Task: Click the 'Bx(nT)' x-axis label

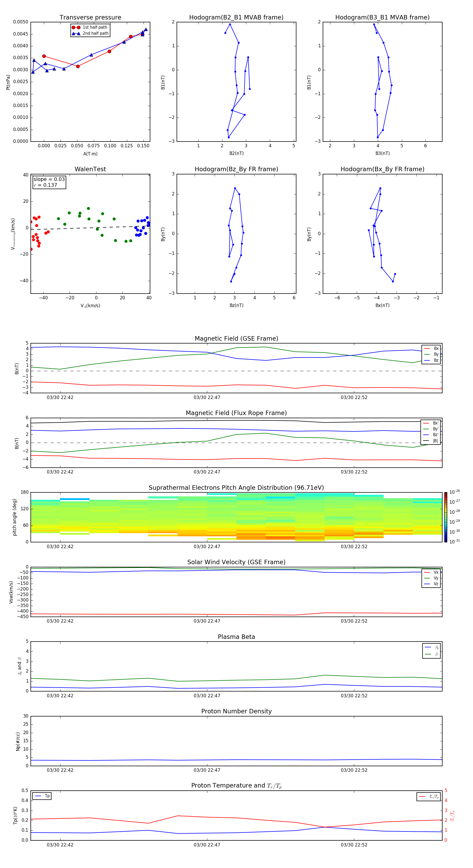Action: (x=382, y=305)
